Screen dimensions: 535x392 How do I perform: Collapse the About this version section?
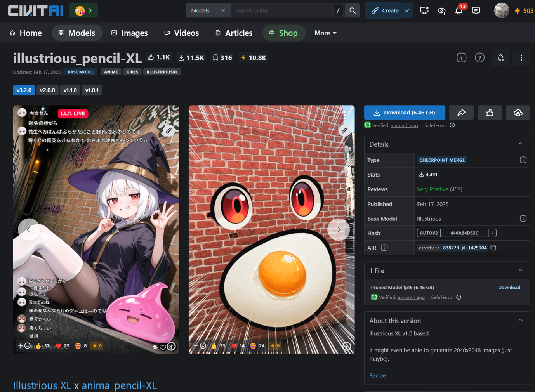pyautogui.click(x=521, y=321)
